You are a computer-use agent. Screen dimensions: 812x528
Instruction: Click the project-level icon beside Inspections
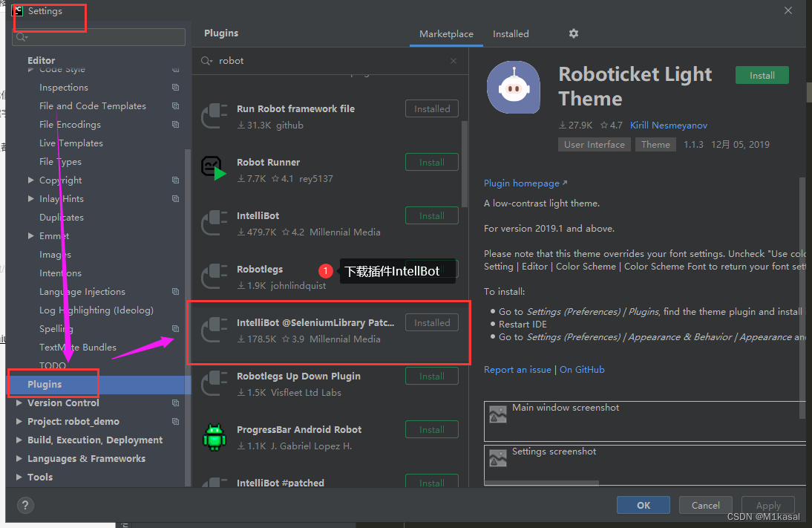point(176,88)
